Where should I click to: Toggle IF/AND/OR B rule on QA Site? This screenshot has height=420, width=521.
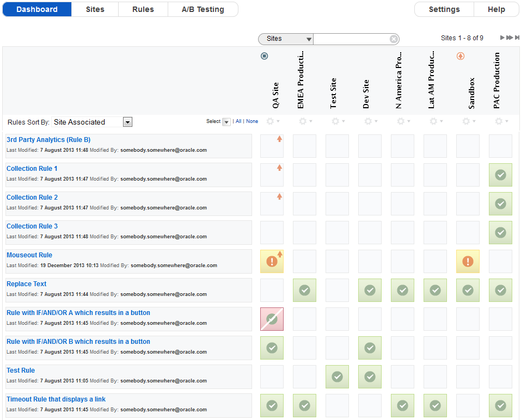272,348
